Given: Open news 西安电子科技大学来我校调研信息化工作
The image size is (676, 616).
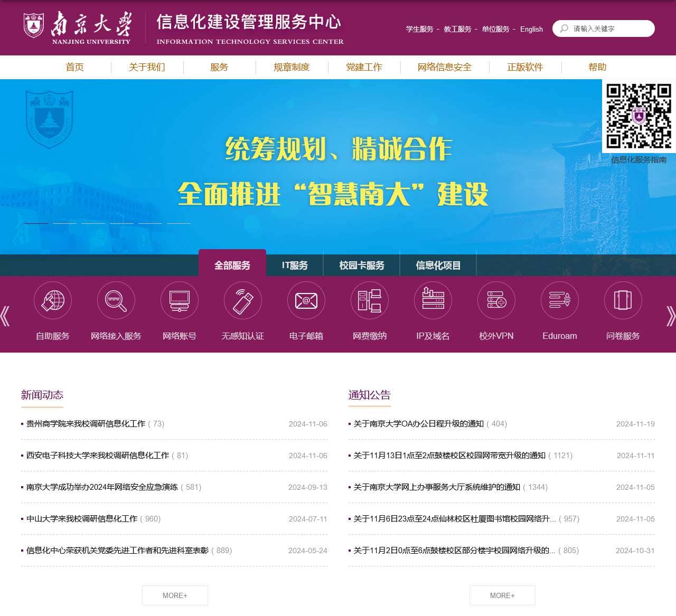Looking at the screenshot, I should point(98,455).
